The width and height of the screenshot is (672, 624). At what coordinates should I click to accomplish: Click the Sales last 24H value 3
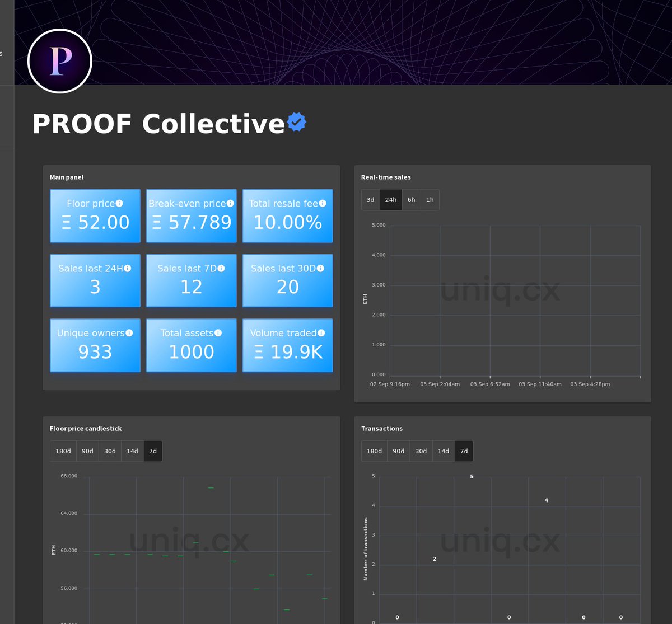click(95, 287)
